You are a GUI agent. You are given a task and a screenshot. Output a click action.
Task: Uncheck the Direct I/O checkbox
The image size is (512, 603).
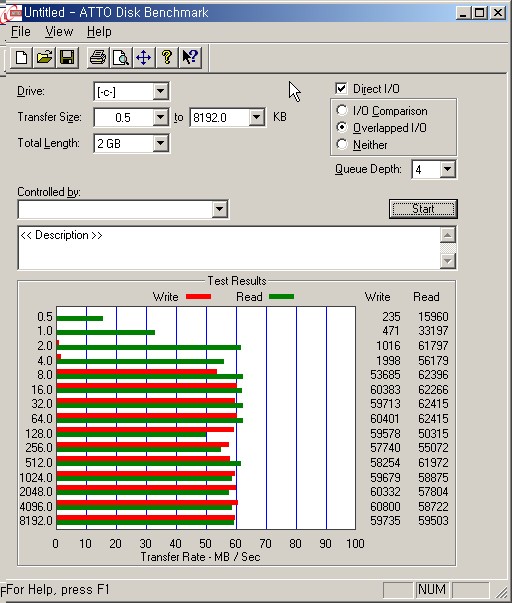tap(341, 88)
